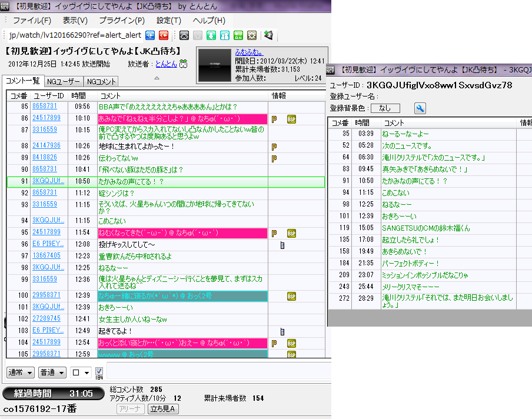The width and height of the screenshot is (532, 419).
Task: Sort main list by ユーザーID column header
Action: [x=49, y=96]
